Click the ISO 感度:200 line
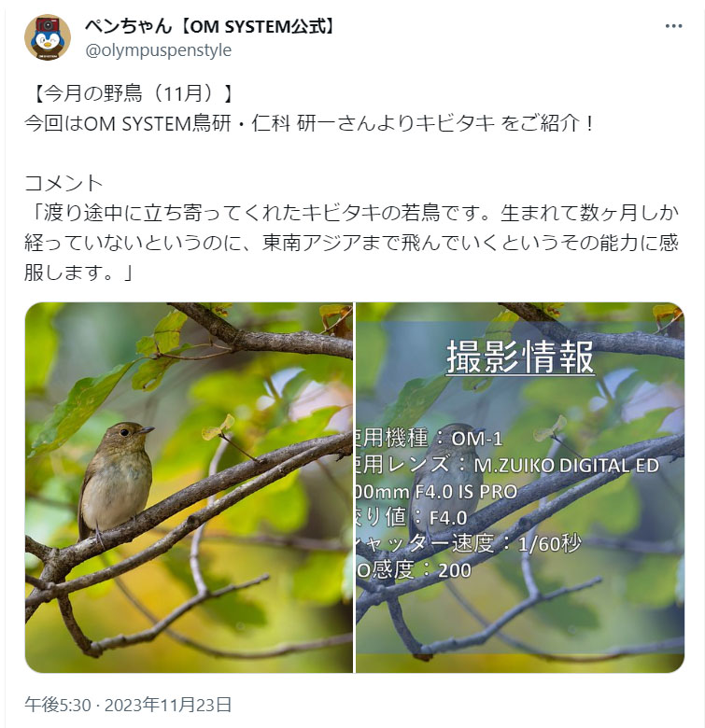Screen dimensions: 705x728 (x=414, y=570)
